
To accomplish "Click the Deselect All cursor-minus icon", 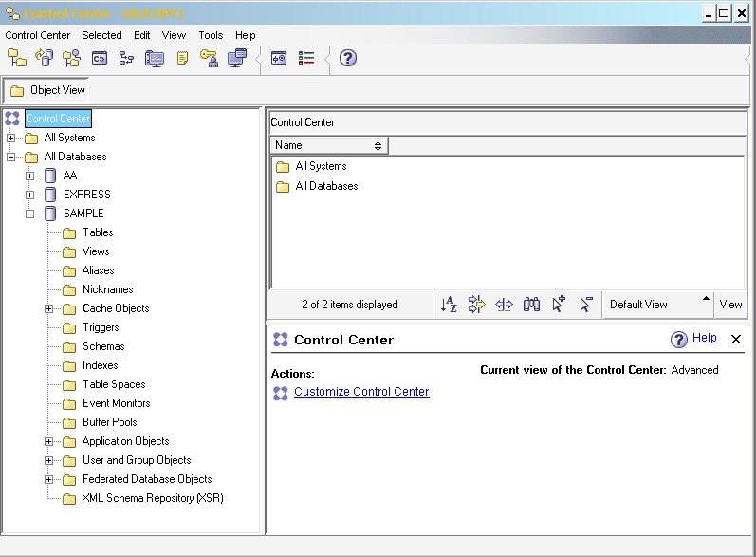I will [586, 305].
